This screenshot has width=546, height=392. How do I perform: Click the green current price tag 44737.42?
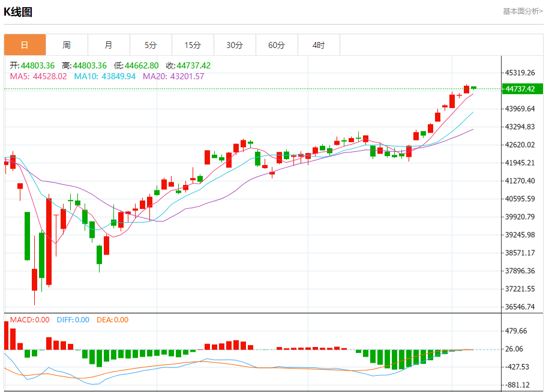(x=522, y=89)
